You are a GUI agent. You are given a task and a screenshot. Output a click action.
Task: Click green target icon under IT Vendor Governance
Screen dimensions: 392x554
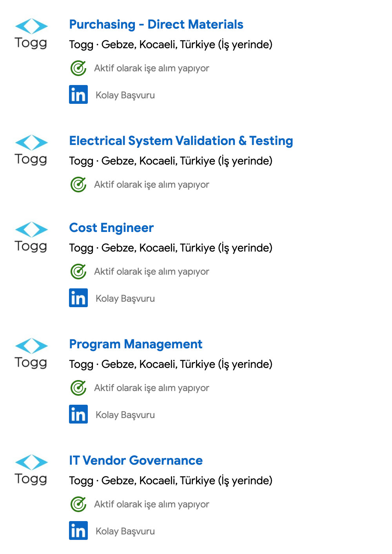[x=78, y=504]
